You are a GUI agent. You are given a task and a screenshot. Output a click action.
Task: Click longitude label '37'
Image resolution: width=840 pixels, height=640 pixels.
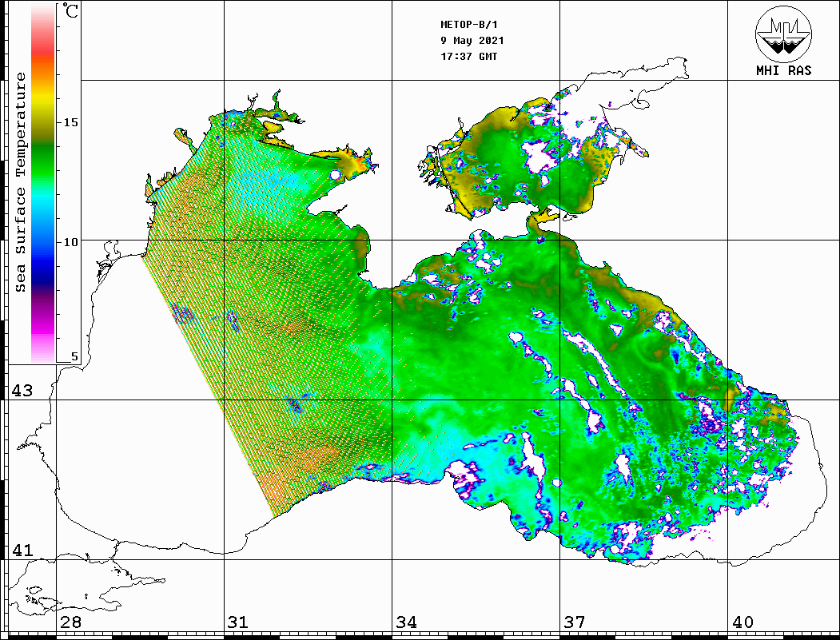click(575, 622)
